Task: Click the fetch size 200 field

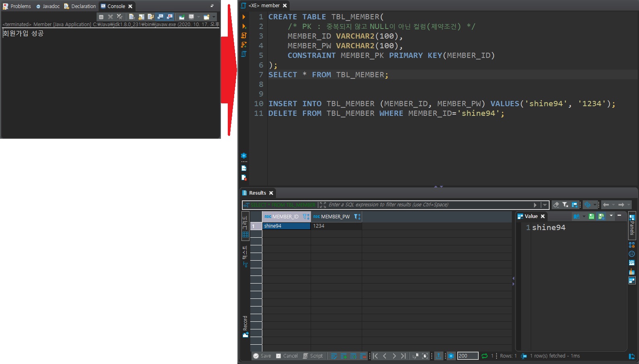Action: (x=468, y=356)
